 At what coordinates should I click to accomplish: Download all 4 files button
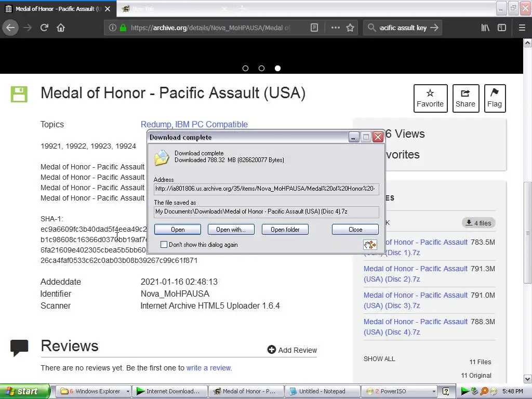[478, 223]
